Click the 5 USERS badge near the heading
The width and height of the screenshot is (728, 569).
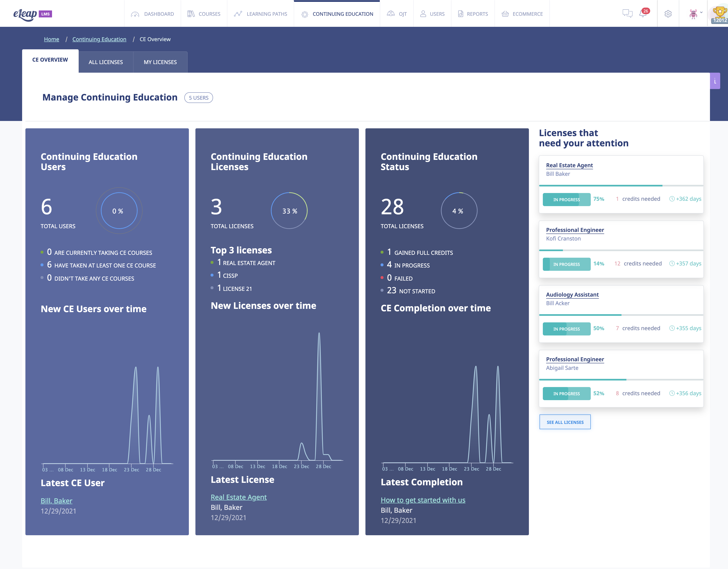click(x=199, y=98)
